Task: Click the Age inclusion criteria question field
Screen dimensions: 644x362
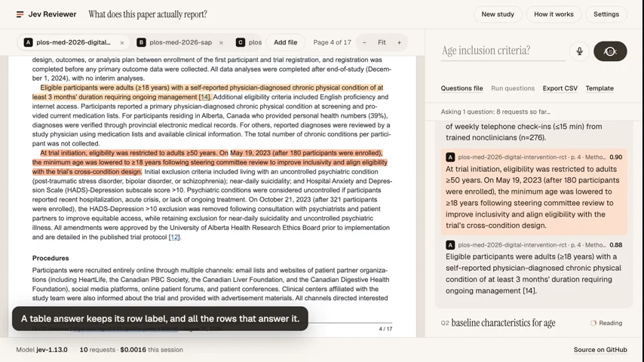Action: [503, 51]
